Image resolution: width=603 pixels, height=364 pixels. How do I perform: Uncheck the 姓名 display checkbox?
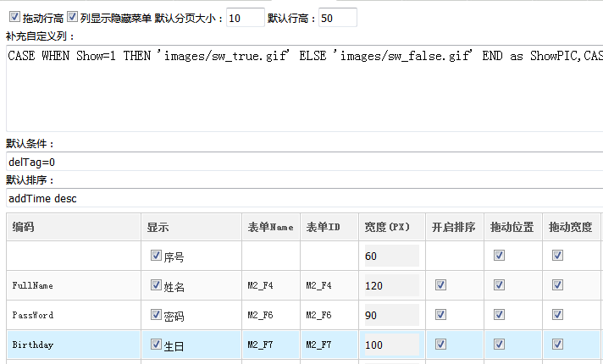click(x=155, y=285)
